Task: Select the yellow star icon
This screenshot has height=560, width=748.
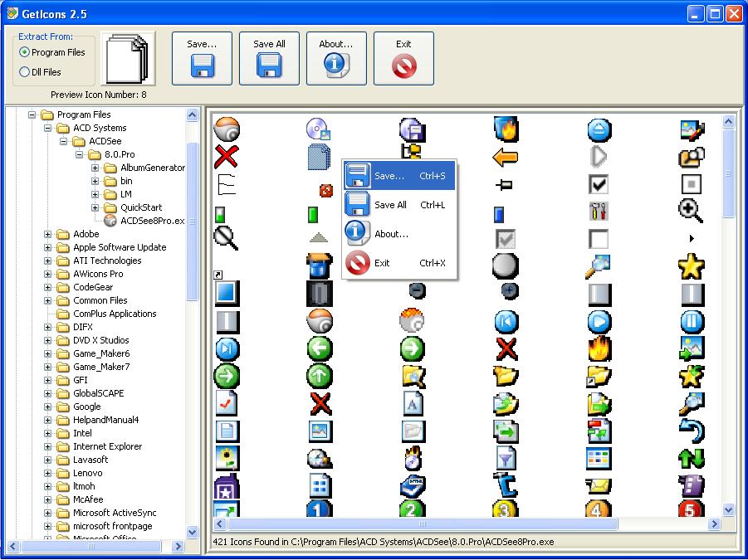Action: point(692,266)
